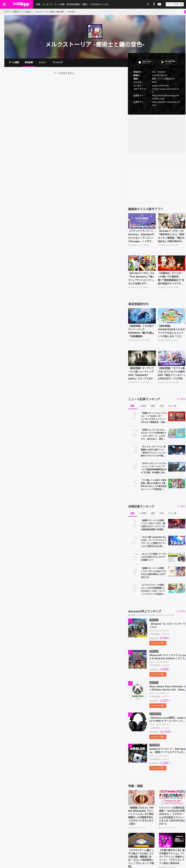Open 新着 in the top navigation

point(38,4)
